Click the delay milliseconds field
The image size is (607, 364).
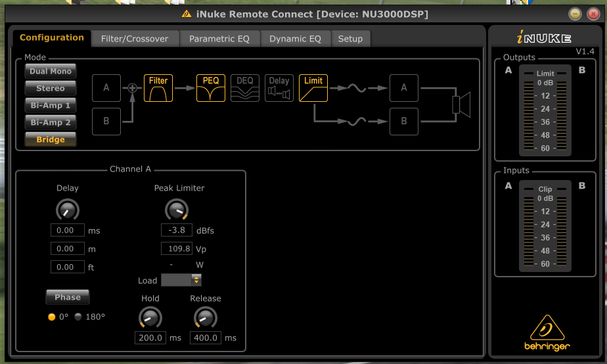point(68,230)
